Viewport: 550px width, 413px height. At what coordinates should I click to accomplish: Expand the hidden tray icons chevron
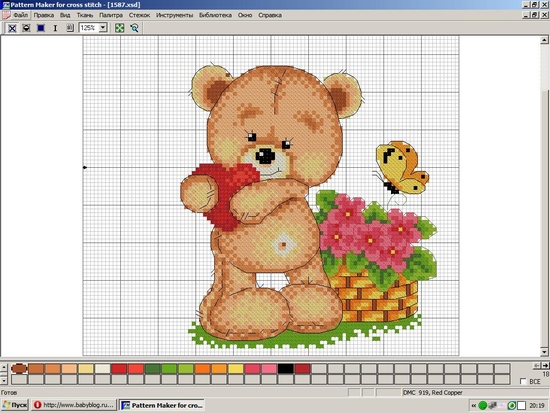(x=474, y=405)
